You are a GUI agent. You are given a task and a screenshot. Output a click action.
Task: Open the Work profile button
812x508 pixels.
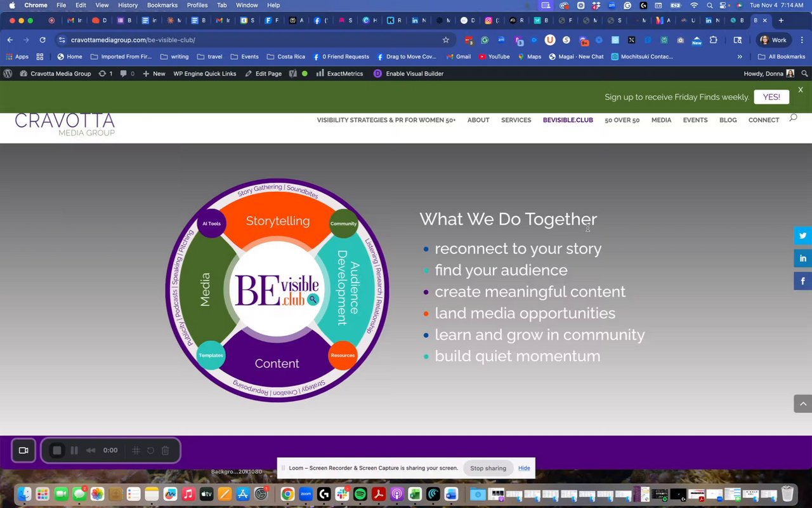pos(774,40)
